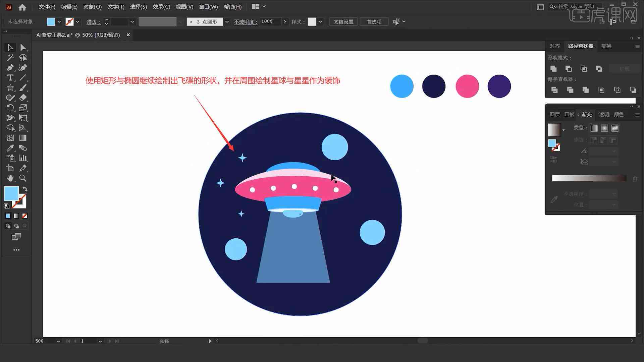This screenshot has width=644, height=362.
Task: Select the Type tool
Action: [9, 77]
